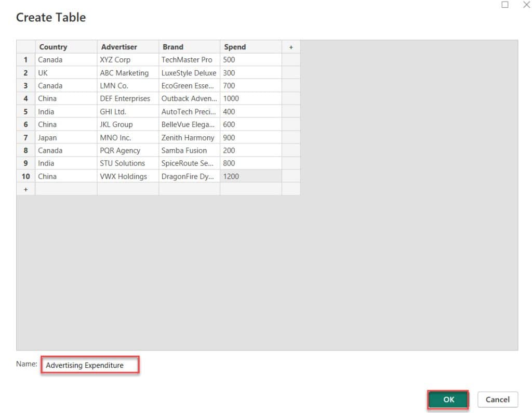Select row number 9 header
This screenshot has width=532, height=413.
click(26, 163)
